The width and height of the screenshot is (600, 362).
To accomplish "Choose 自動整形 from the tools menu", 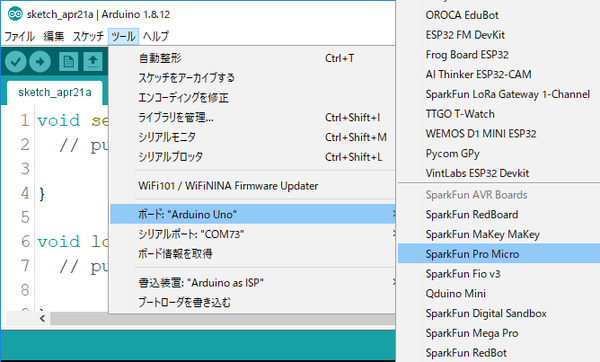I will point(253,58).
